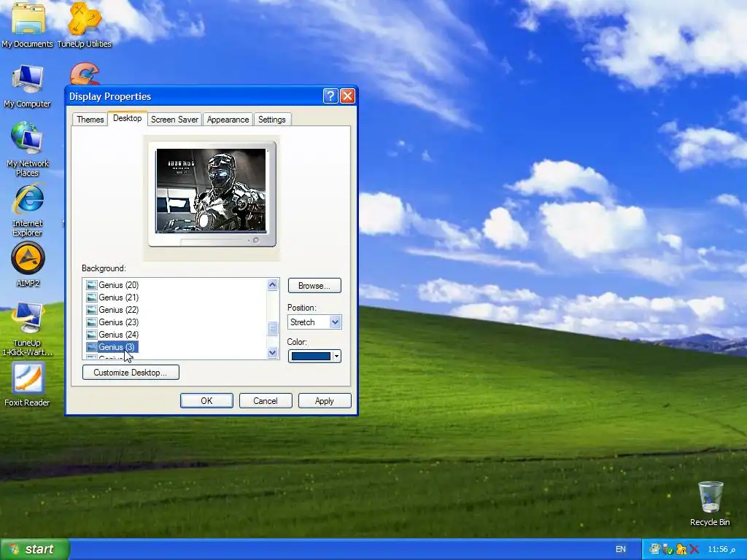Select Genius (20) in background list
Image resolution: width=747 pixels, height=560 pixels.
click(x=119, y=285)
